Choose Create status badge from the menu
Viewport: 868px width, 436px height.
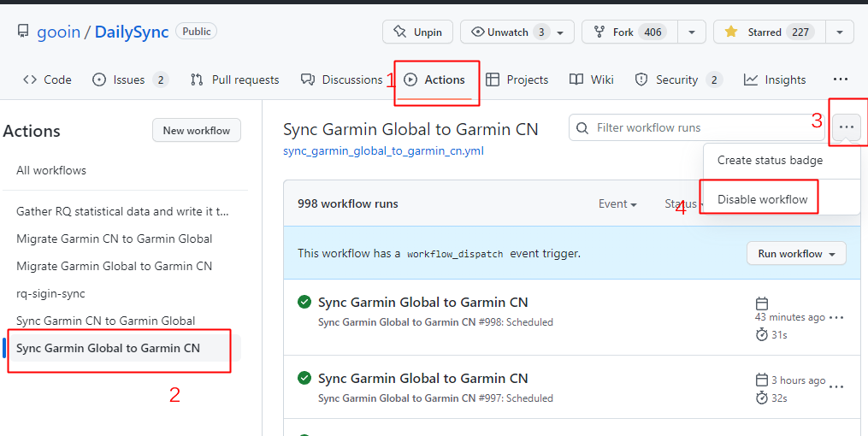[770, 161]
